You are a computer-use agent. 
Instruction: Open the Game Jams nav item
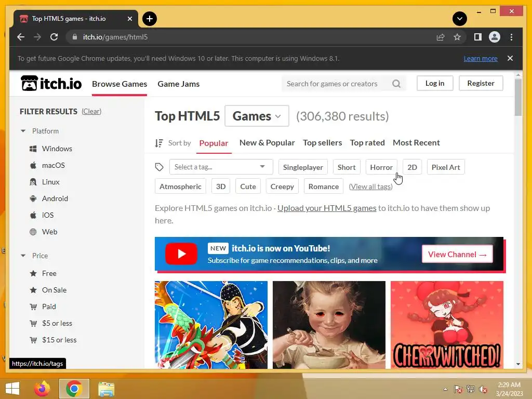(x=179, y=84)
